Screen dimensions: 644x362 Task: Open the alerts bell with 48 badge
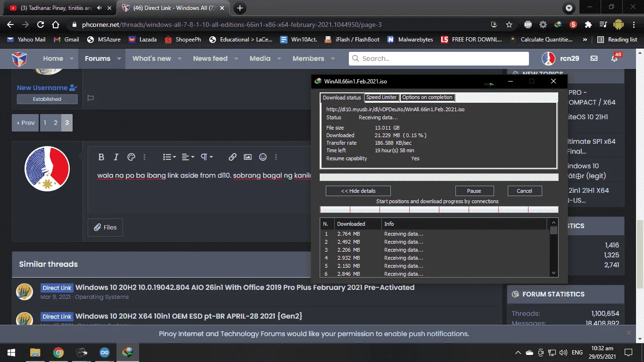click(x=614, y=58)
